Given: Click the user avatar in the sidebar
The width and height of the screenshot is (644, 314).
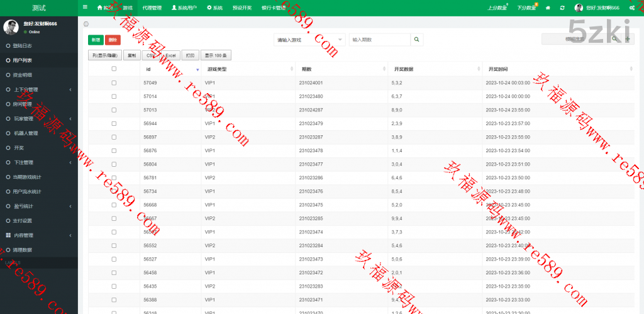Looking at the screenshot, I should tap(11, 26).
